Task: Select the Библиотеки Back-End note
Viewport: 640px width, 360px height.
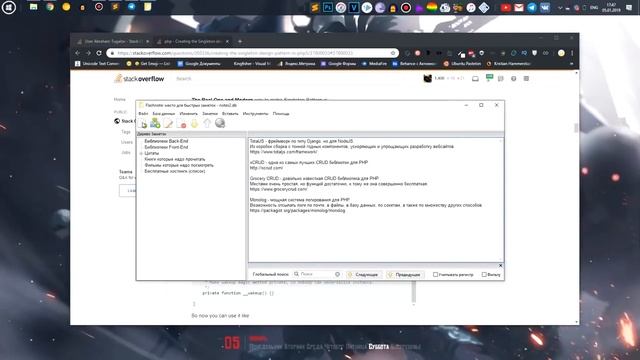Action: tap(166, 141)
